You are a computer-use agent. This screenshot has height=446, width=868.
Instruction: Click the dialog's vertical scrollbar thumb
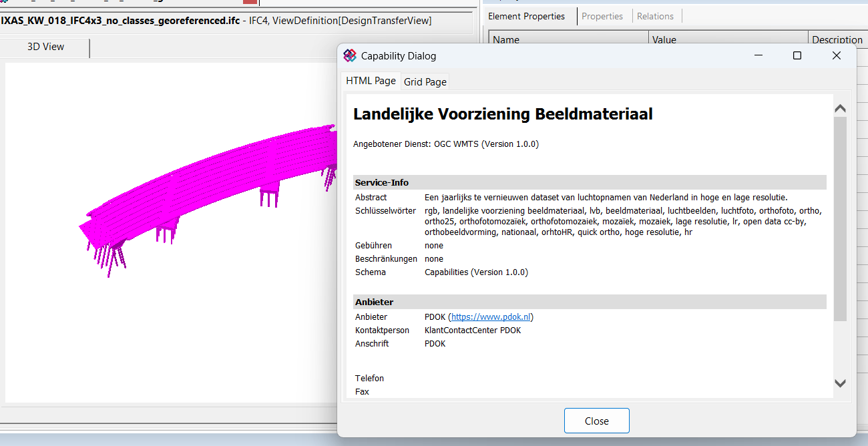pos(840,220)
